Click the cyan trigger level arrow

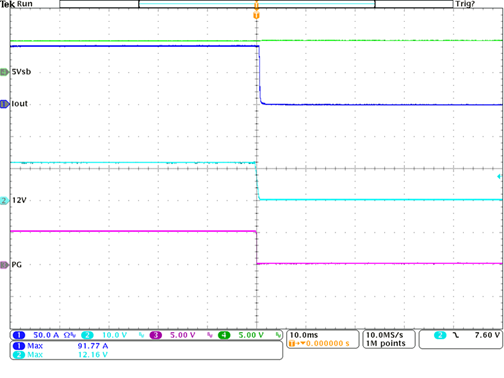coord(499,177)
